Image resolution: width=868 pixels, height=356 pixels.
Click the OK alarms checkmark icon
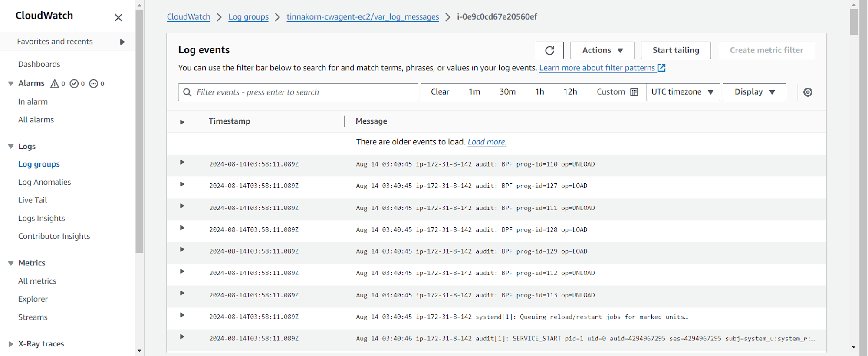pyautogui.click(x=74, y=84)
